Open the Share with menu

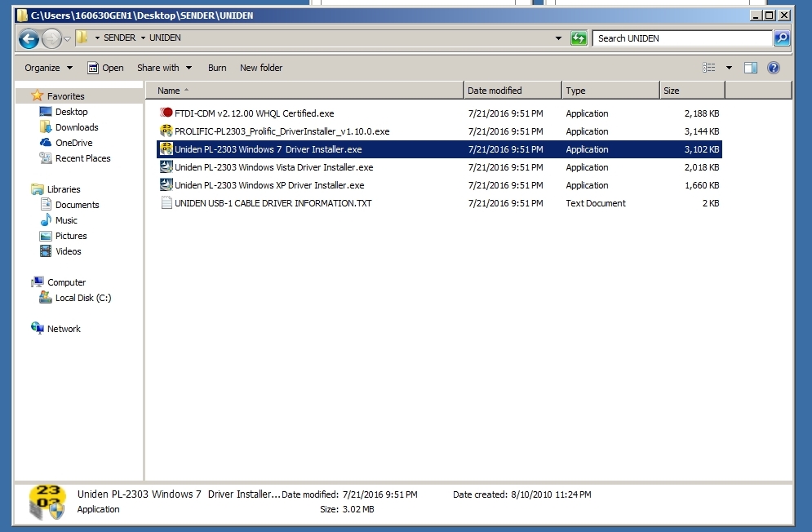(164, 68)
